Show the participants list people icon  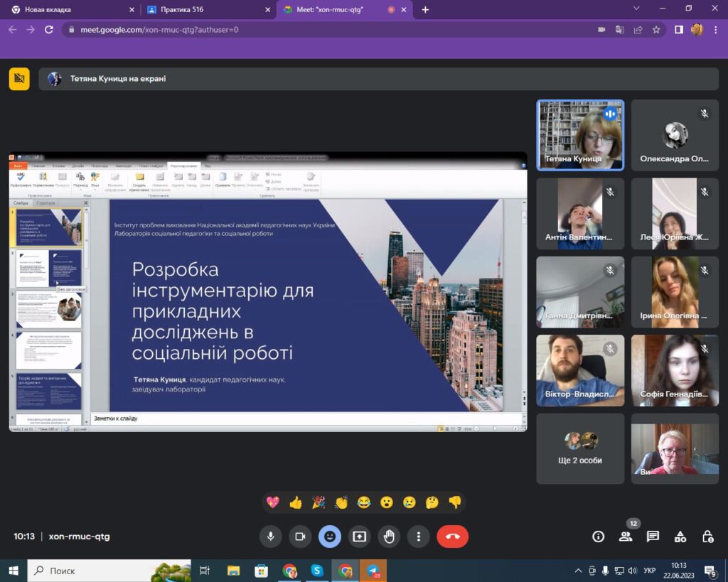tap(626, 537)
